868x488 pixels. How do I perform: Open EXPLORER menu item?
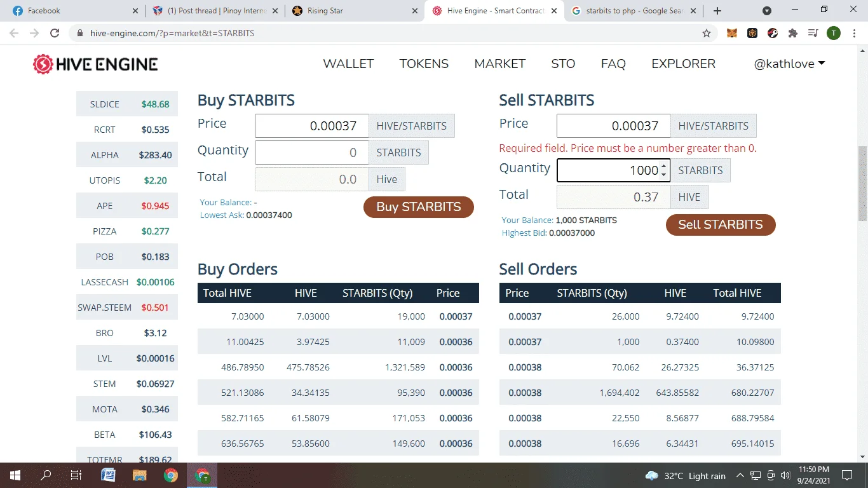click(683, 64)
